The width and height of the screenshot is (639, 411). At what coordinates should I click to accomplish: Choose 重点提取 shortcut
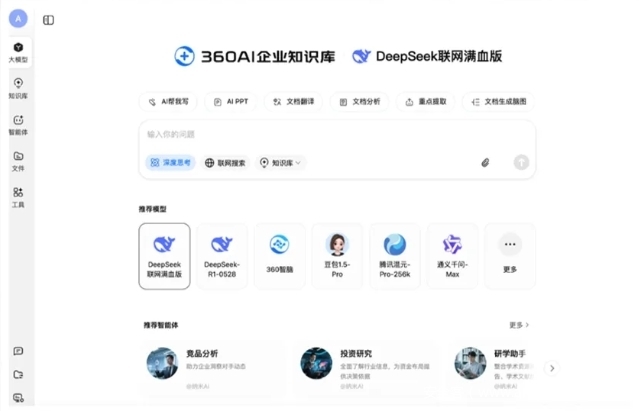[x=426, y=102]
